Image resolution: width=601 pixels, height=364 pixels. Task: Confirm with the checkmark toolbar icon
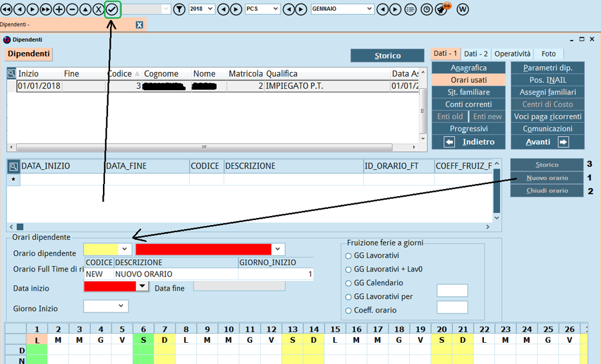point(113,9)
